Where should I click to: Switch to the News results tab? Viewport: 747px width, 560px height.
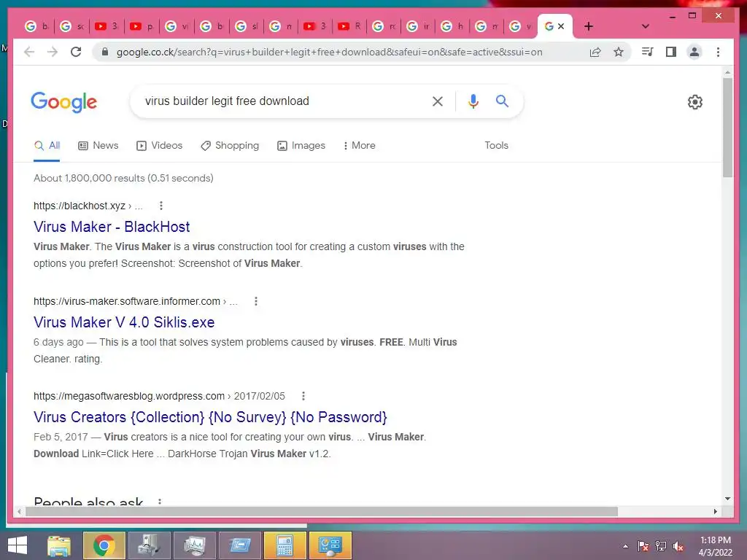tap(98, 146)
